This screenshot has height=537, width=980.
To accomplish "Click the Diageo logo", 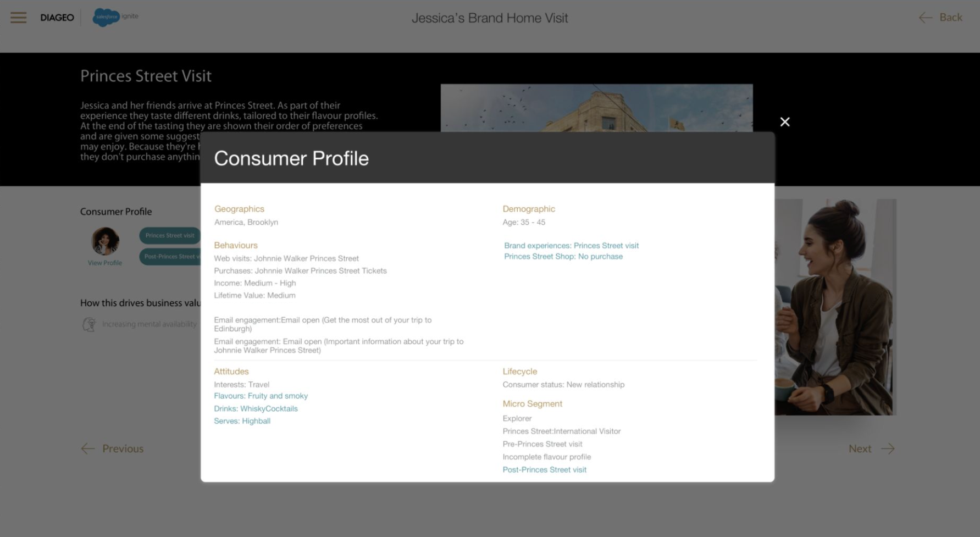I will [57, 18].
